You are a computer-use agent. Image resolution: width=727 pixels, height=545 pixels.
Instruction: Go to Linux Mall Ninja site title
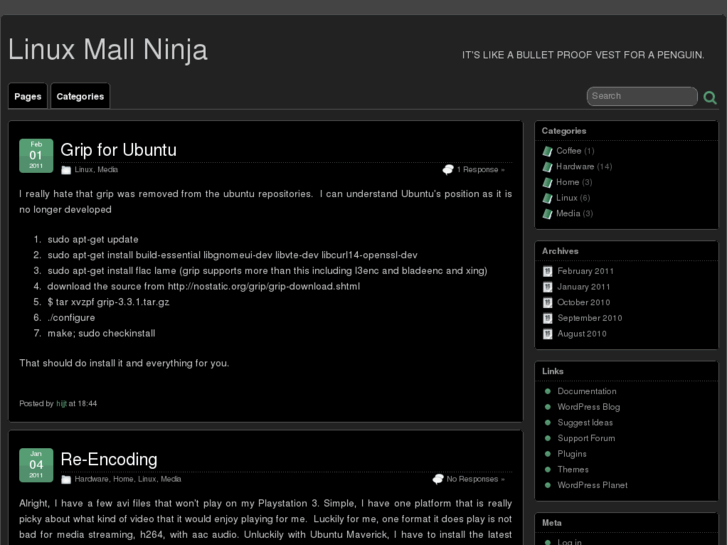point(108,50)
